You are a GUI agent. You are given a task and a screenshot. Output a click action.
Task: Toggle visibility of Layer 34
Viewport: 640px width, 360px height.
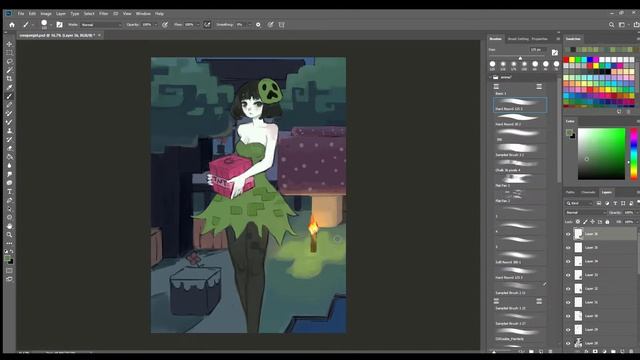click(568, 261)
